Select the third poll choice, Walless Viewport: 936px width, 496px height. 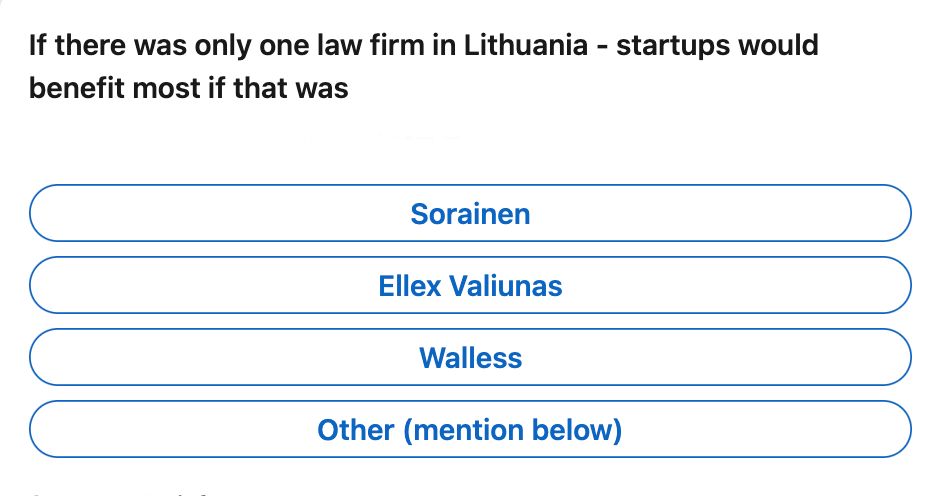[470, 358]
